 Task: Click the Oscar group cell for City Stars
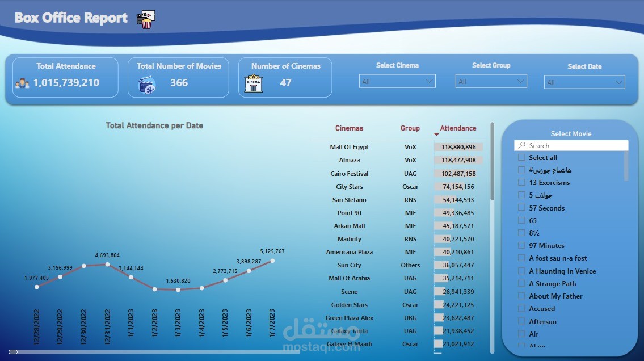(410, 187)
